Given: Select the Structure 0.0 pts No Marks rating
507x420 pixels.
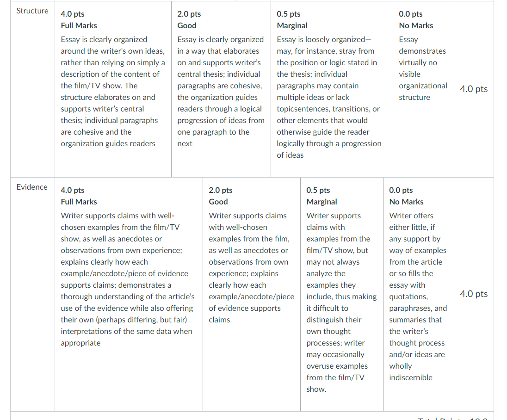Looking at the screenshot, I should [423, 89].
